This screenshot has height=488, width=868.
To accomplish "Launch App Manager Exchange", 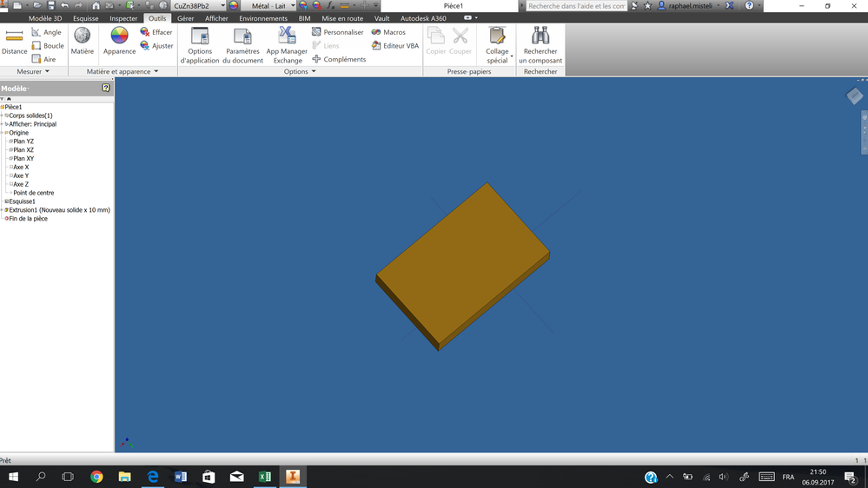I will (x=287, y=45).
